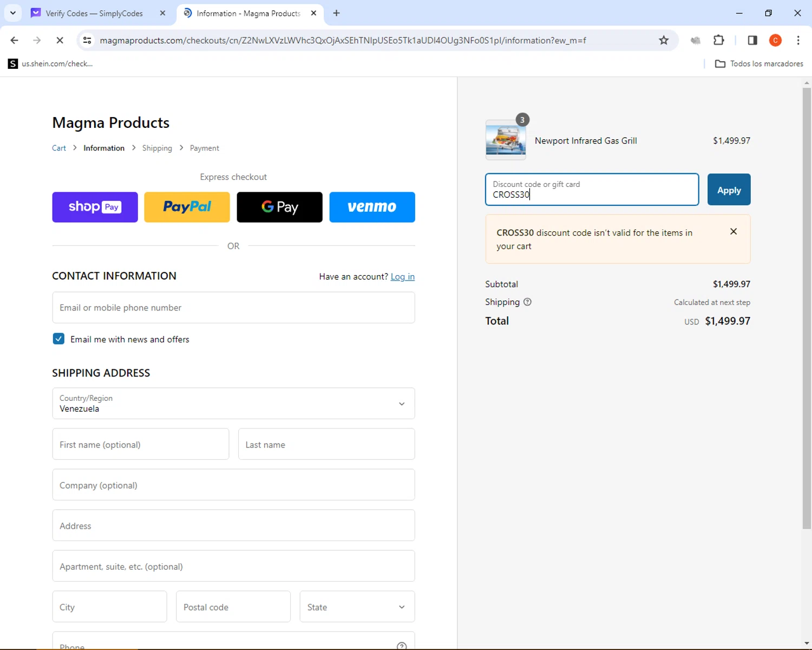Focus the Discount code or gift card field
The height and width of the screenshot is (650, 812).
[x=592, y=190]
